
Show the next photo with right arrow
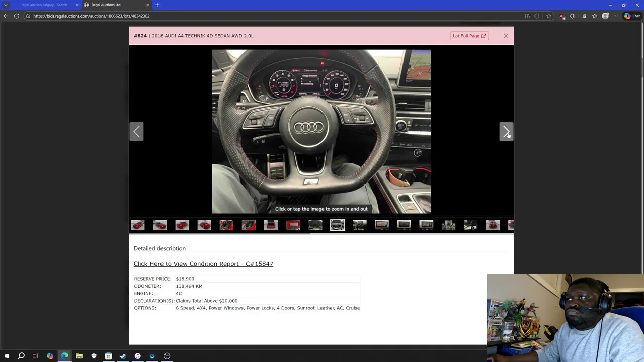(x=506, y=132)
